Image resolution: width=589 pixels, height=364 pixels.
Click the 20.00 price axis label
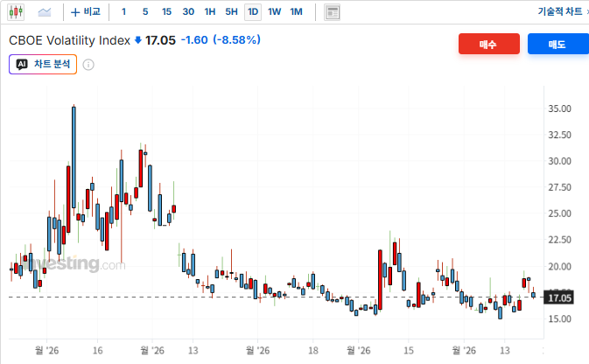point(559,266)
